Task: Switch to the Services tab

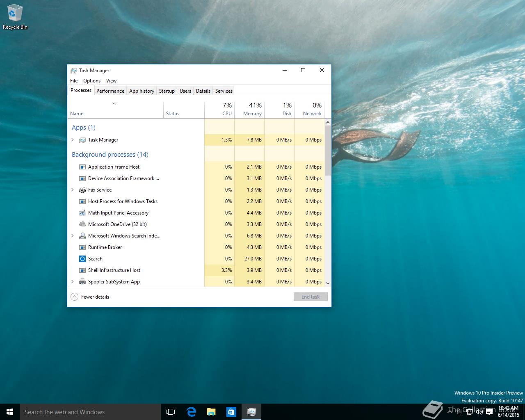Action: pyautogui.click(x=224, y=91)
